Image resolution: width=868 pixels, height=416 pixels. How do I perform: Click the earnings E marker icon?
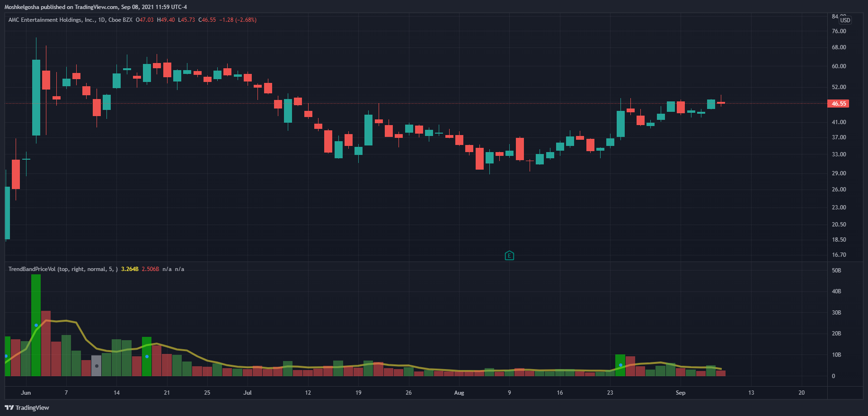tap(509, 256)
